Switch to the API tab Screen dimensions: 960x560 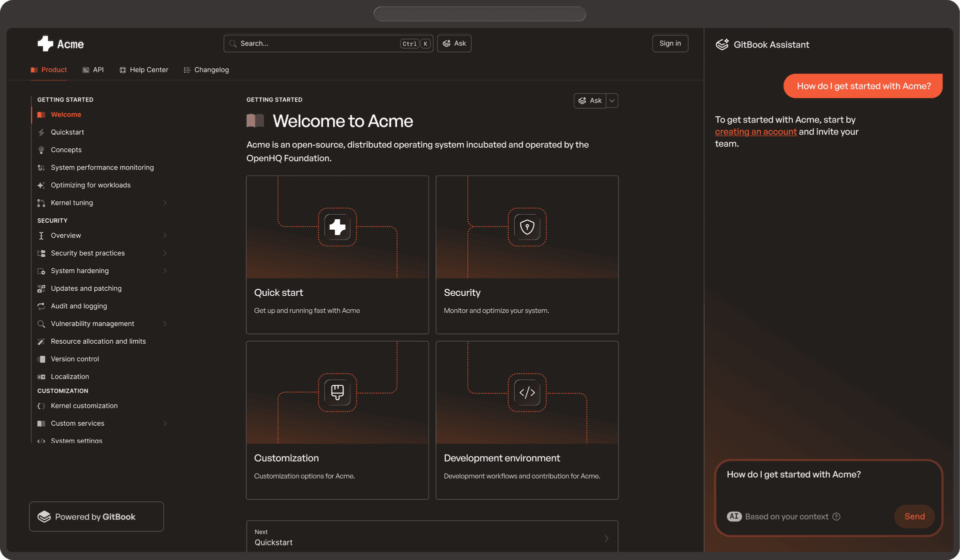coord(93,70)
